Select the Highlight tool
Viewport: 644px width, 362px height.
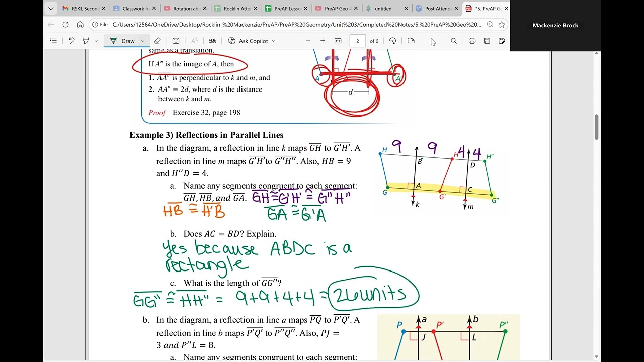86,41
